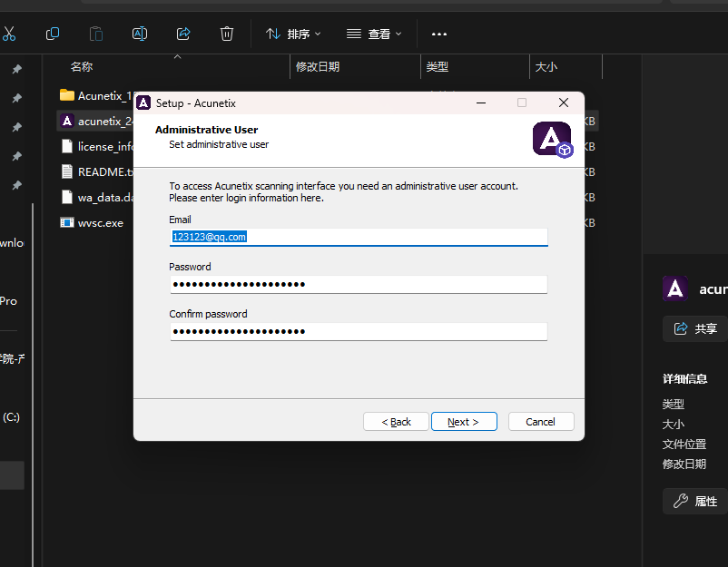Click the Acunetix icon in Setup title bar
Screen dimensions: 728x567
point(143,103)
